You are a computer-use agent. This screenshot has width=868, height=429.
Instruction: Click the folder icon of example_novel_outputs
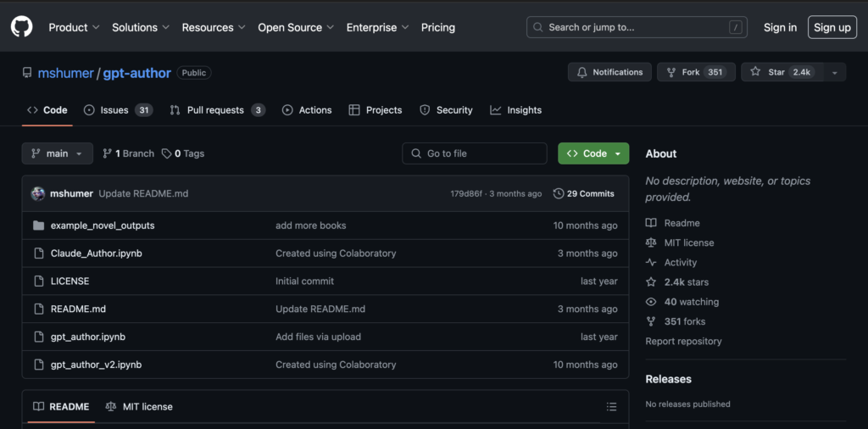[38, 226]
